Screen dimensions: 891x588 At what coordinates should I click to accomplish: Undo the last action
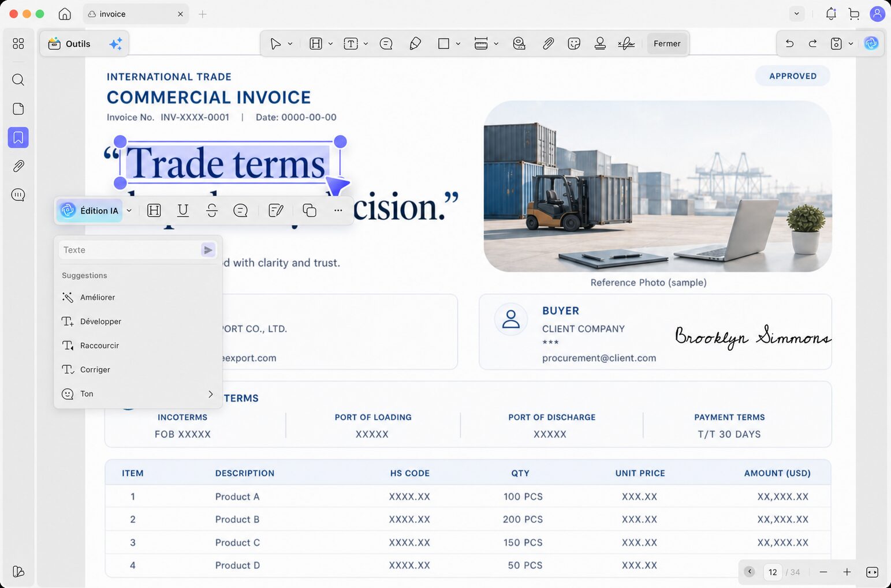tap(789, 44)
